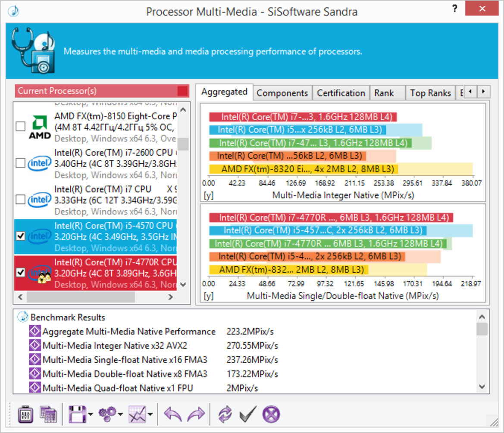The image size is (504, 433).
Task: Click the Multi-Media Integer Native x32 AVX2 icon
Action: [x=35, y=345]
